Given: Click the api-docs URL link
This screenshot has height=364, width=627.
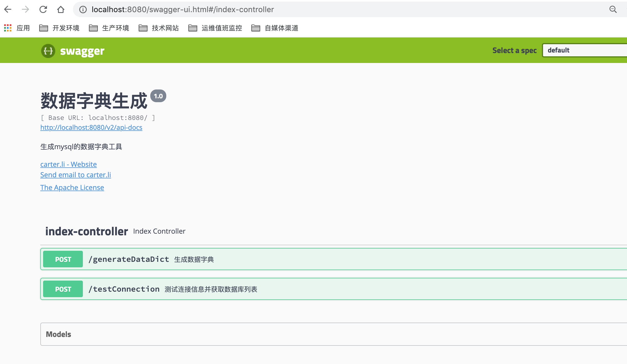Looking at the screenshot, I should click(91, 127).
